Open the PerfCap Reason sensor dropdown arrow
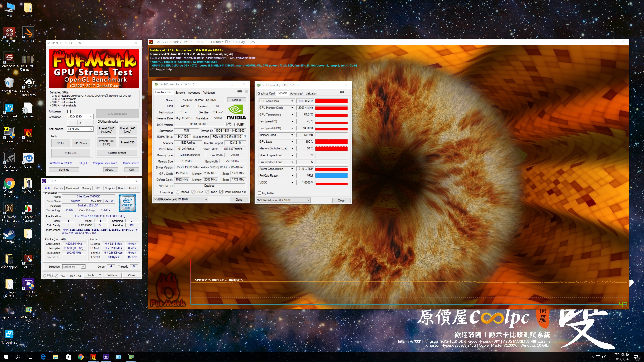The width and height of the screenshot is (644, 362). click(x=292, y=176)
